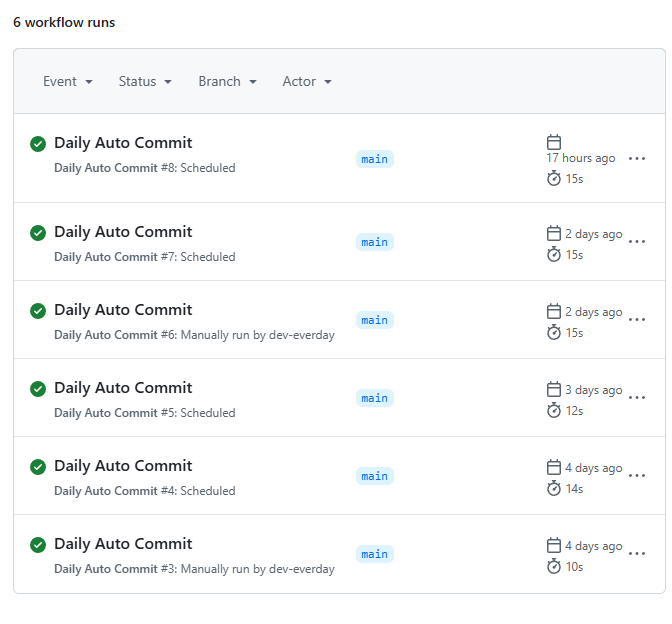Viewport: 672px width, 624px height.
Task: Click the '3 days ago' timestamp
Action: (594, 390)
